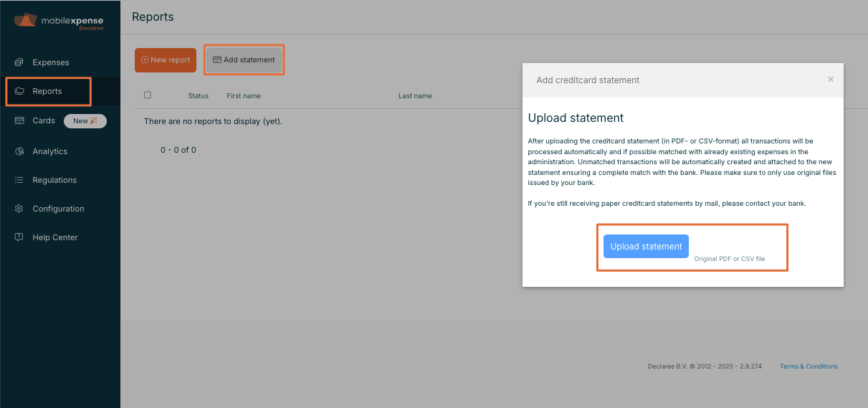Click the Mobilexpense Declaree logo
This screenshot has width=868, height=408.
click(59, 22)
